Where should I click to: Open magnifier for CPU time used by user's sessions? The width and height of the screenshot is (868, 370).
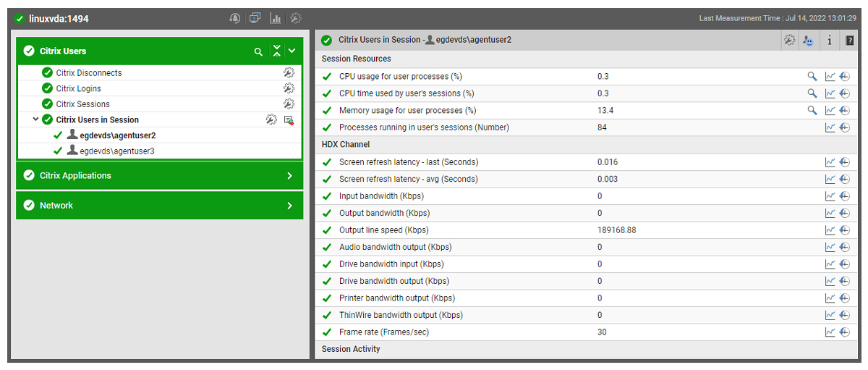pos(812,93)
